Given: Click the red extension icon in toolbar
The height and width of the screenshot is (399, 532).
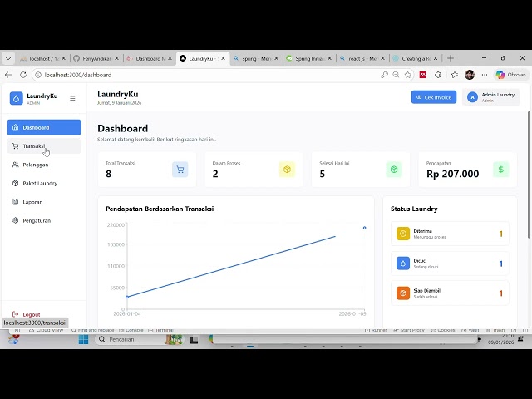Looking at the screenshot, I should coord(423,75).
